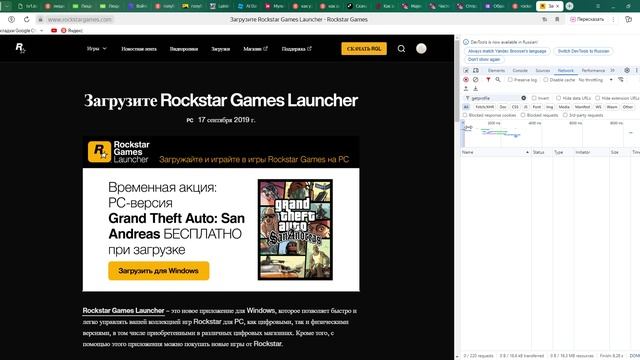The image size is (640, 360).
Task: Click the Don't show again button
Action: pos(484,60)
